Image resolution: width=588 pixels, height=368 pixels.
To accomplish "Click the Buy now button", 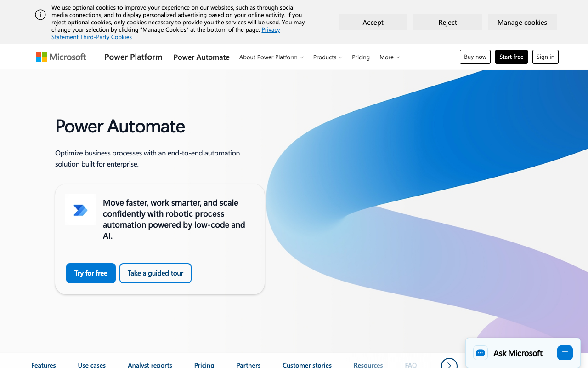I will [475, 57].
